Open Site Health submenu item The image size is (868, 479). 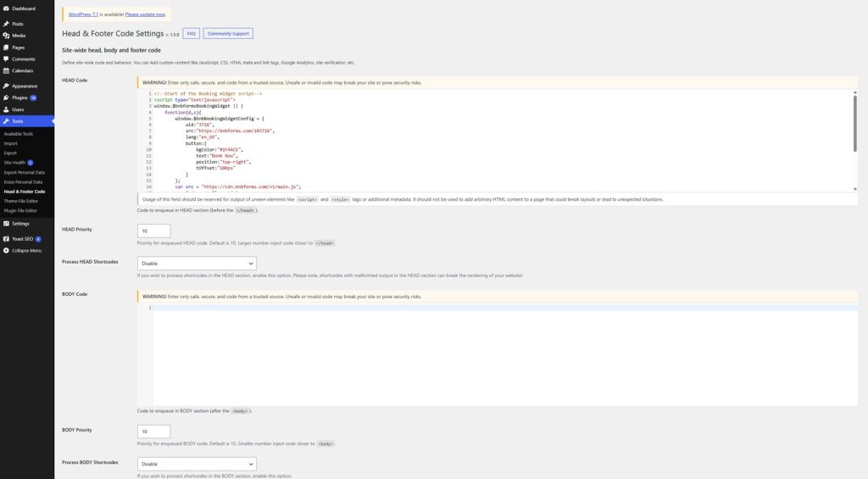coord(15,163)
